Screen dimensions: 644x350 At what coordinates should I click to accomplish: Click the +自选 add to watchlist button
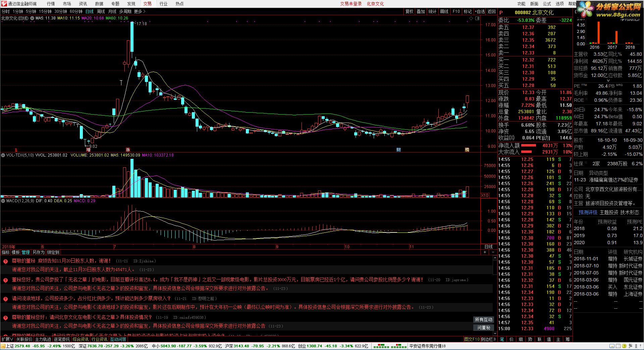point(480,11)
